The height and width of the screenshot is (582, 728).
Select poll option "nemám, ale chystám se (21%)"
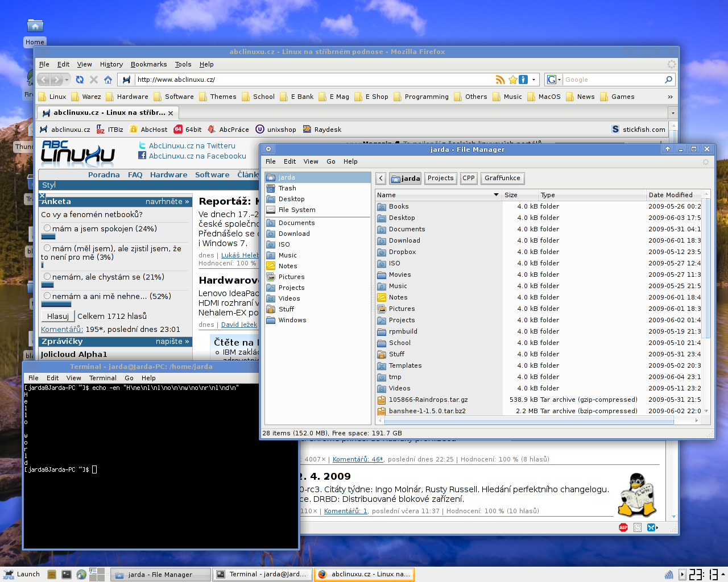coord(47,276)
